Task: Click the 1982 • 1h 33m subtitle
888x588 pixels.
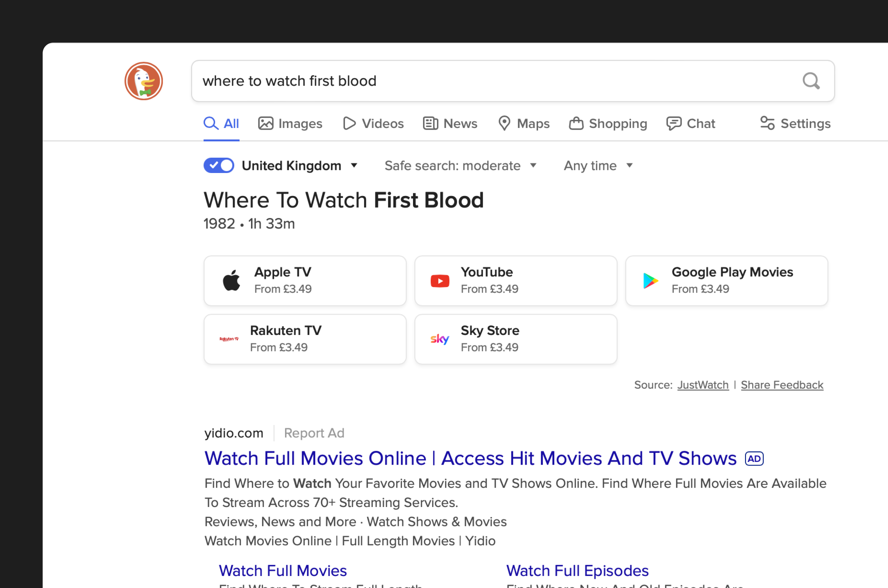Action: [x=249, y=224]
